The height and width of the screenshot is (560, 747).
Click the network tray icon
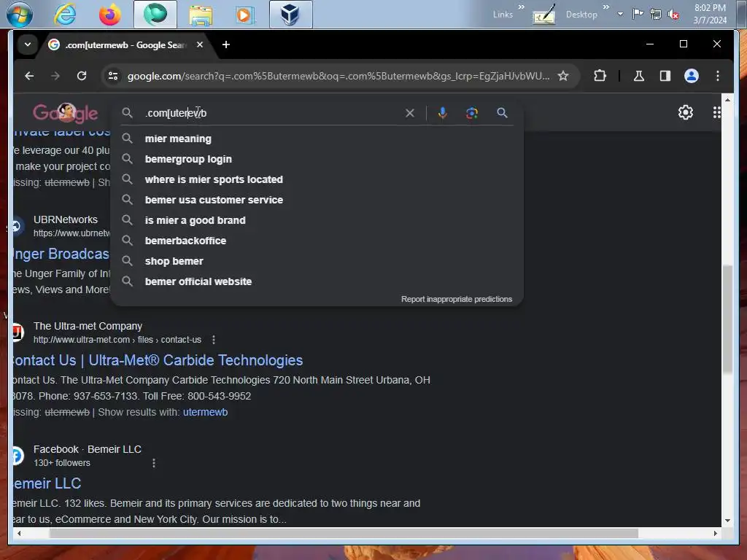pos(656,15)
